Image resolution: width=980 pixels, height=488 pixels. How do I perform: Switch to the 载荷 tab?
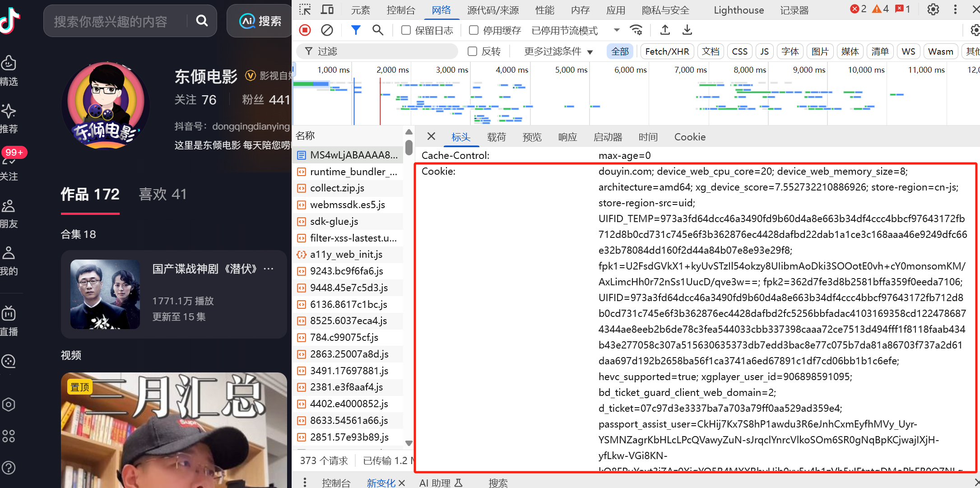coord(496,137)
